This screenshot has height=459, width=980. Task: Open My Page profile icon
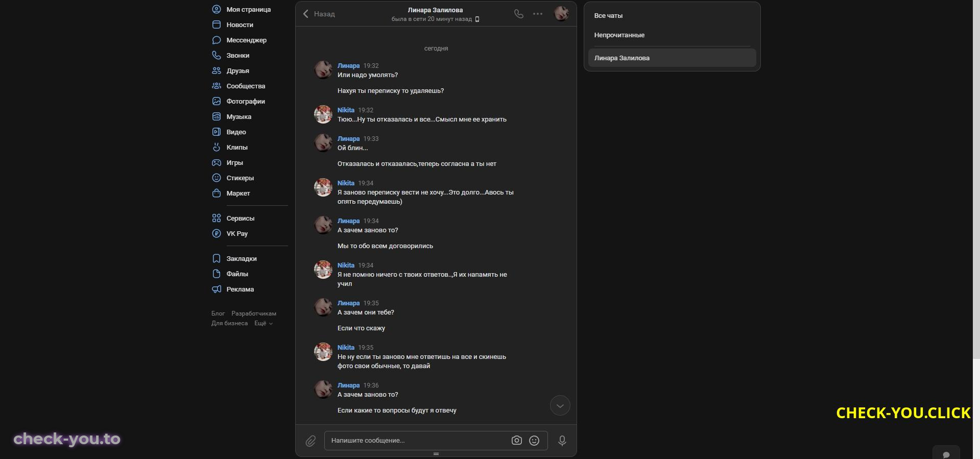point(217,9)
